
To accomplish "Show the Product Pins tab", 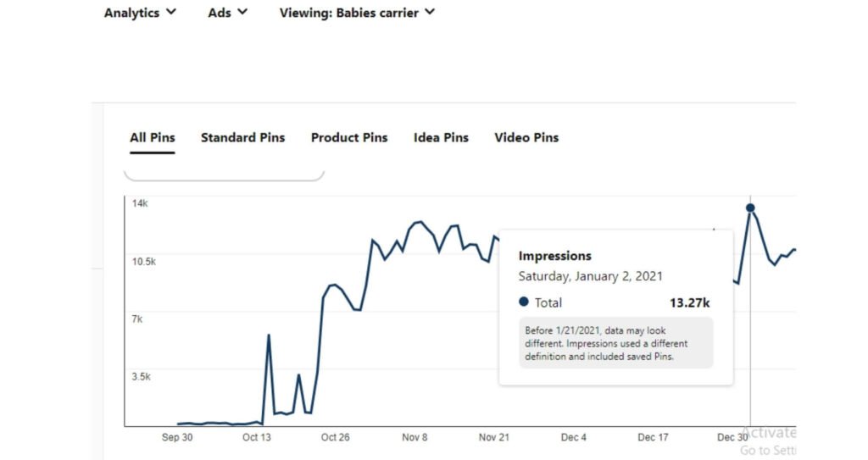I will [349, 137].
